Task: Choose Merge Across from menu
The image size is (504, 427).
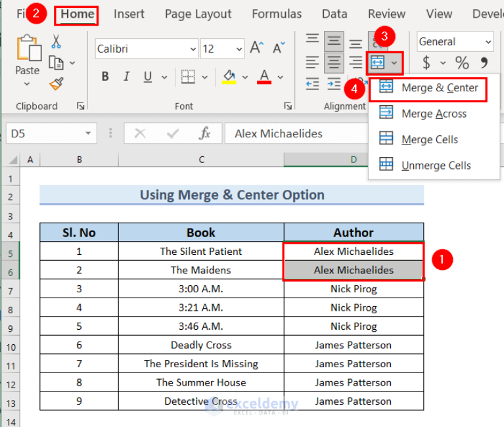Action: (x=434, y=114)
